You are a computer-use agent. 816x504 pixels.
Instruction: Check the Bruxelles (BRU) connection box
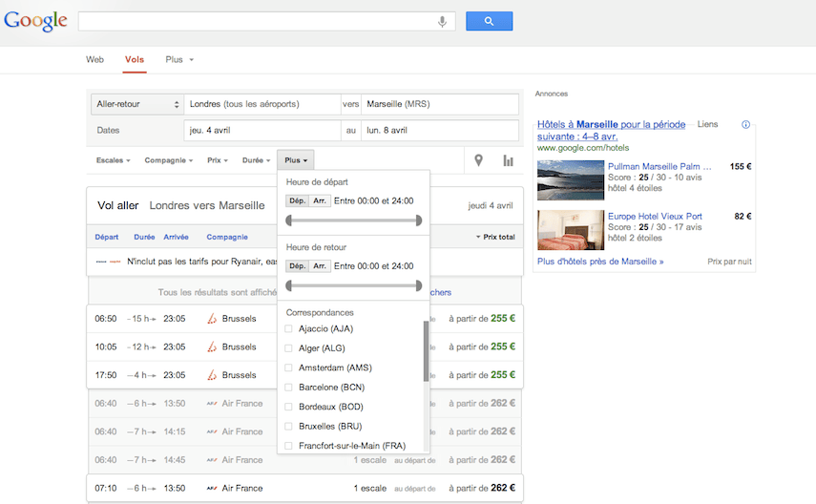click(x=288, y=427)
